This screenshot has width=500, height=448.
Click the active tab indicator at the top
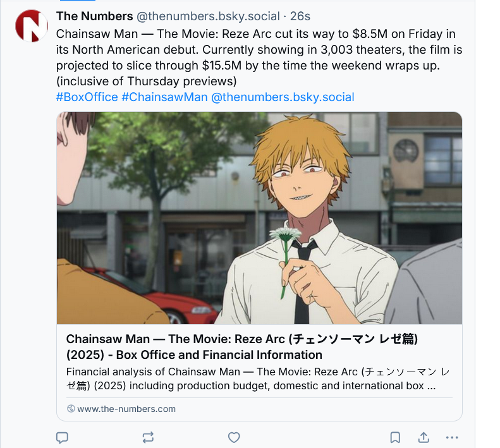(78, 1)
